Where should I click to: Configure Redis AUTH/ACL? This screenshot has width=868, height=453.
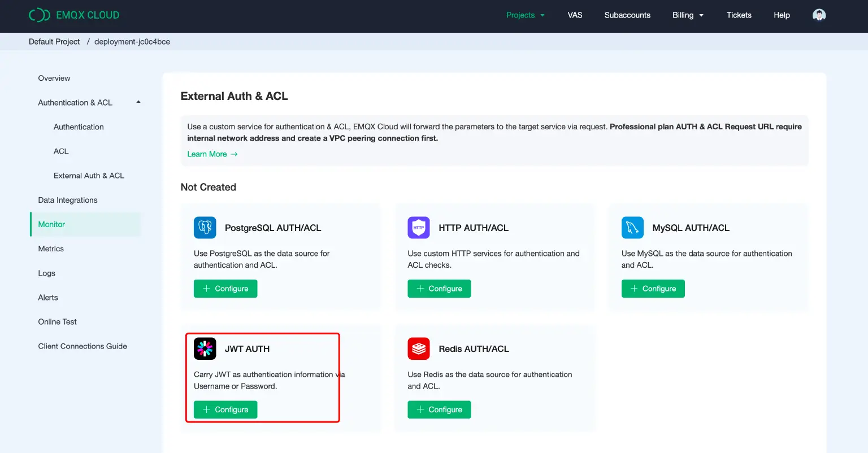click(x=439, y=409)
